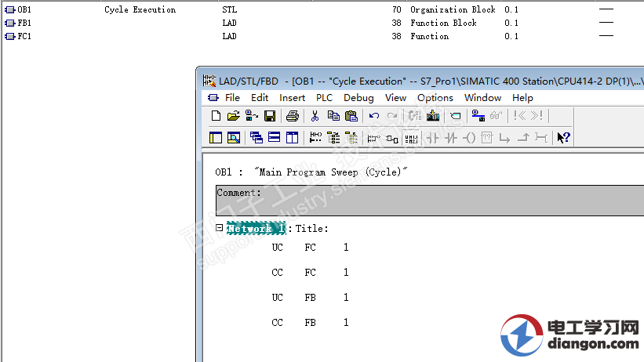Open the Debug menu

click(358, 98)
